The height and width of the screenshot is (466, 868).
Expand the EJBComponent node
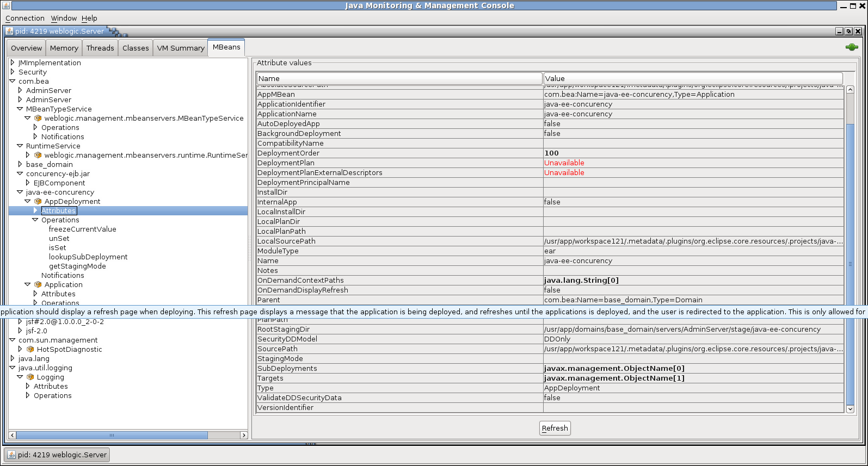click(x=28, y=183)
